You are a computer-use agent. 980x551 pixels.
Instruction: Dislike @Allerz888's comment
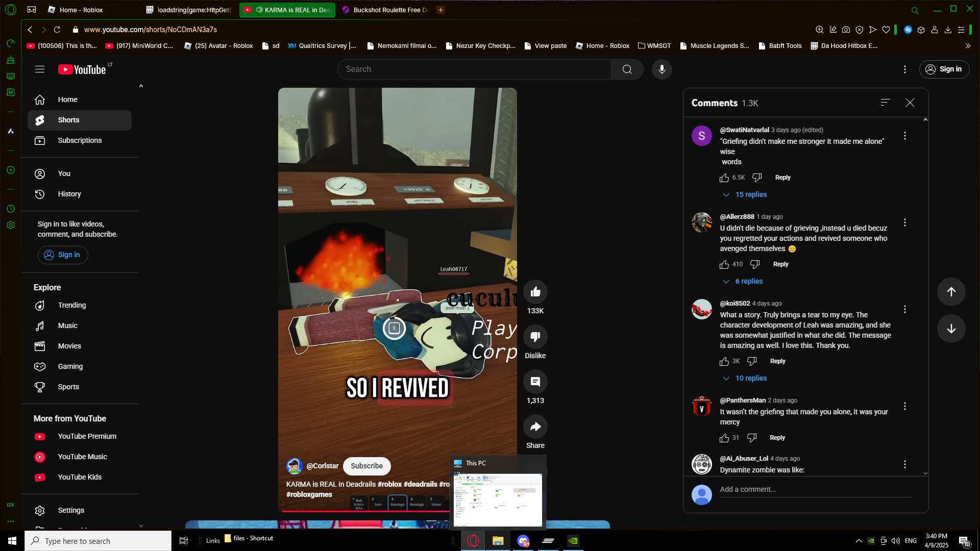coord(755,264)
